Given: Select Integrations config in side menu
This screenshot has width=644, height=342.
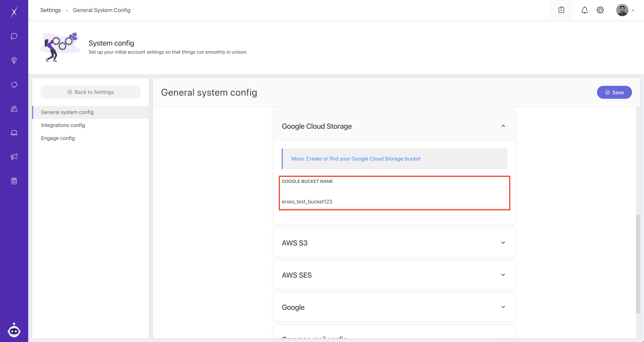Looking at the screenshot, I should tap(63, 125).
